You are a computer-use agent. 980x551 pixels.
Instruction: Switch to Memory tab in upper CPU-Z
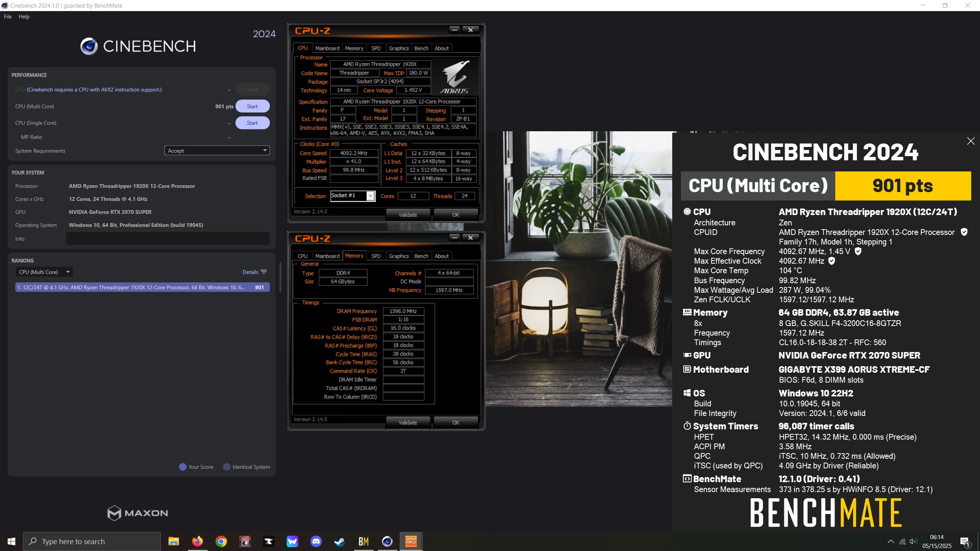(x=354, y=48)
